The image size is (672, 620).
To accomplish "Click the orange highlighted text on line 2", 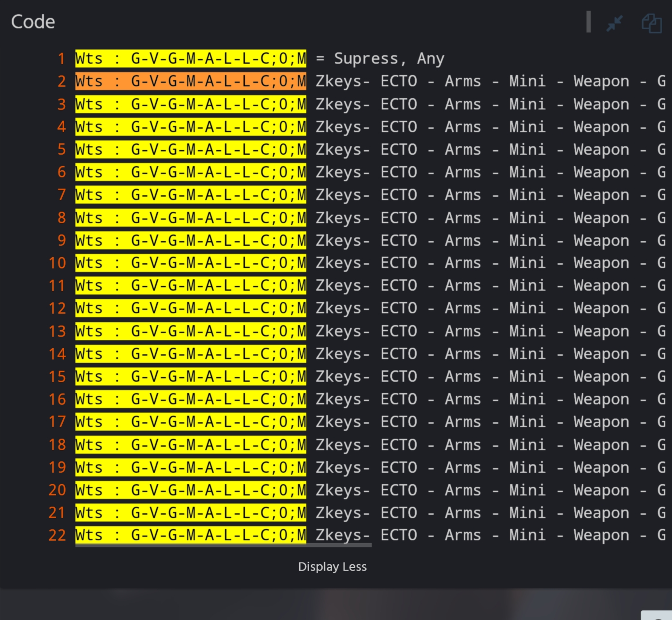I will click(191, 81).
